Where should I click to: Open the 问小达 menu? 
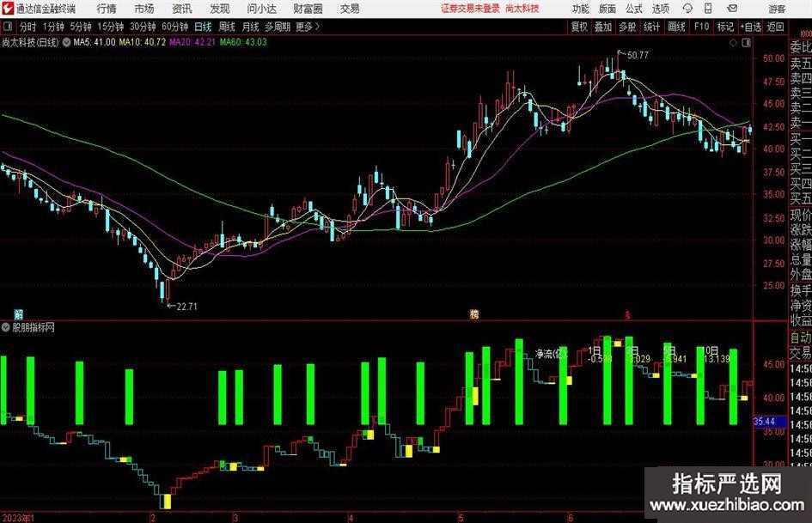(261, 9)
